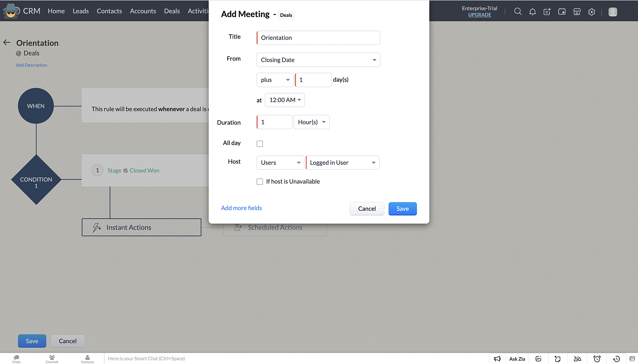Open the Hour(s) duration unit dropdown
Screen dimensions: 638x364
[x=311, y=122]
